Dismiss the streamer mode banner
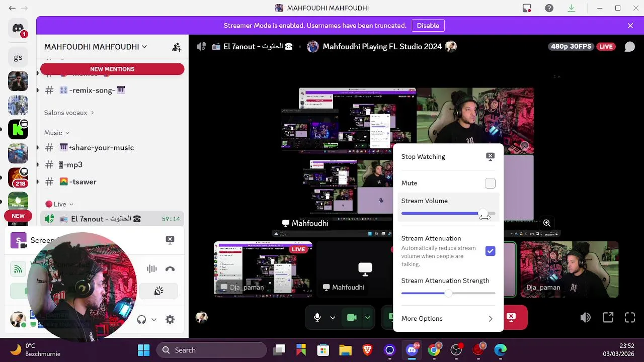This screenshot has width=644, height=362. [630, 26]
